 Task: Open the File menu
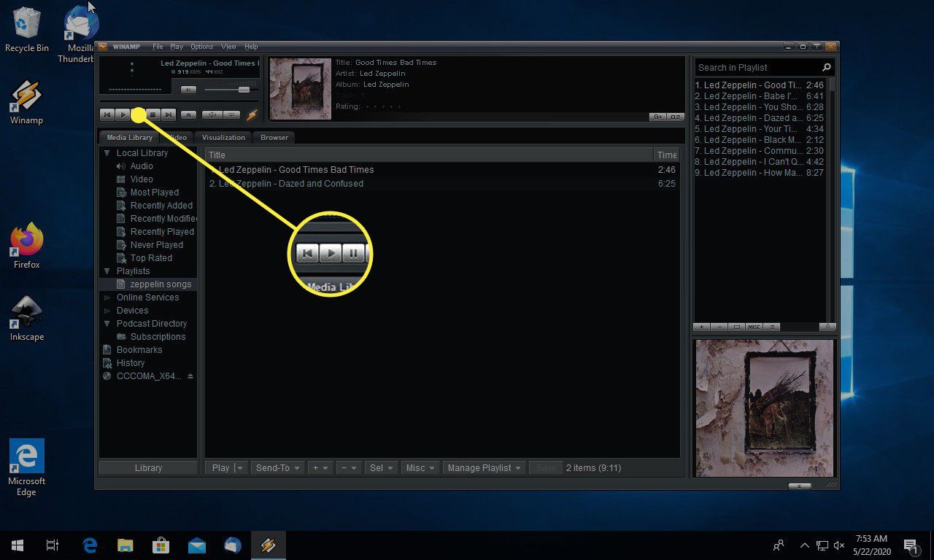tap(158, 47)
